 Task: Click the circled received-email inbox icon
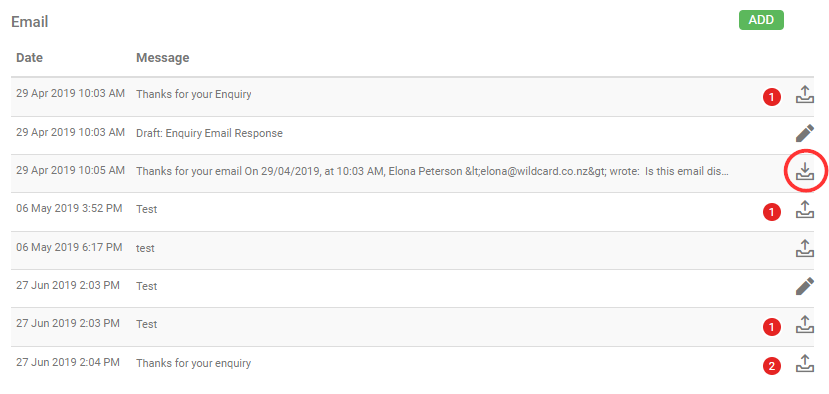[x=805, y=171]
